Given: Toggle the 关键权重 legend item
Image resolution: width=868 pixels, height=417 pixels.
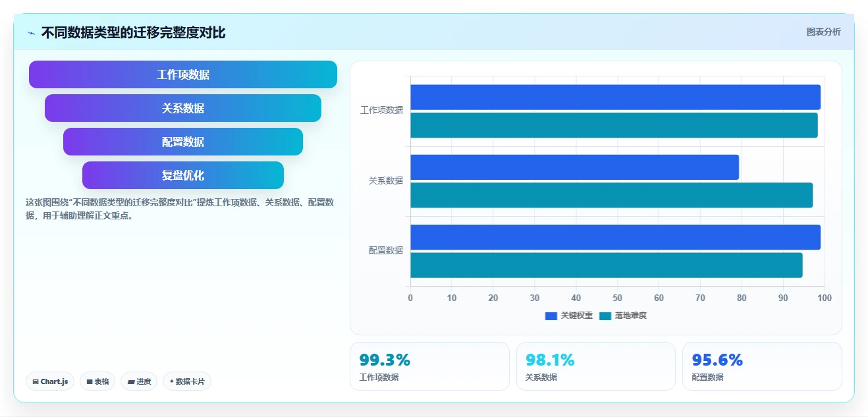Looking at the screenshot, I should (x=569, y=316).
